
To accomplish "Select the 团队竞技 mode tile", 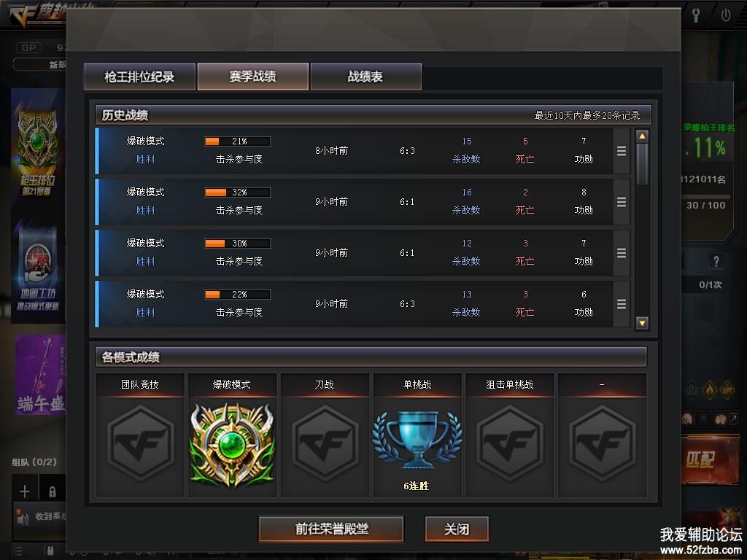I will point(139,435).
